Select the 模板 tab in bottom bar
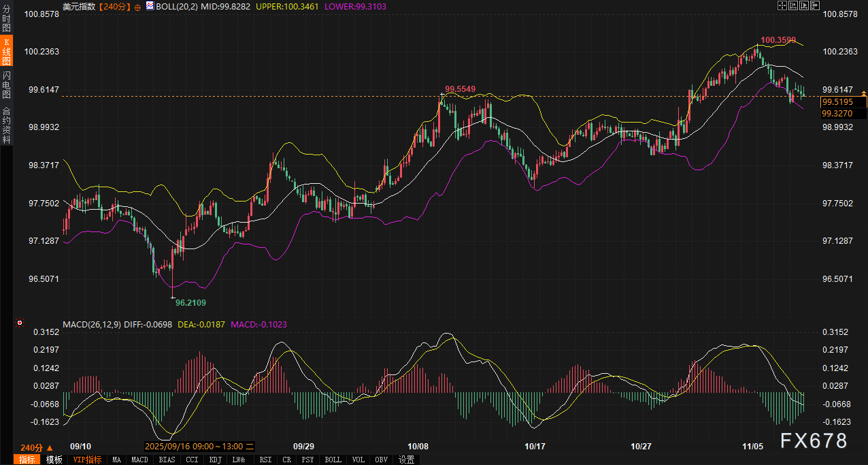Screen dimensions: 868x465 coord(54,460)
